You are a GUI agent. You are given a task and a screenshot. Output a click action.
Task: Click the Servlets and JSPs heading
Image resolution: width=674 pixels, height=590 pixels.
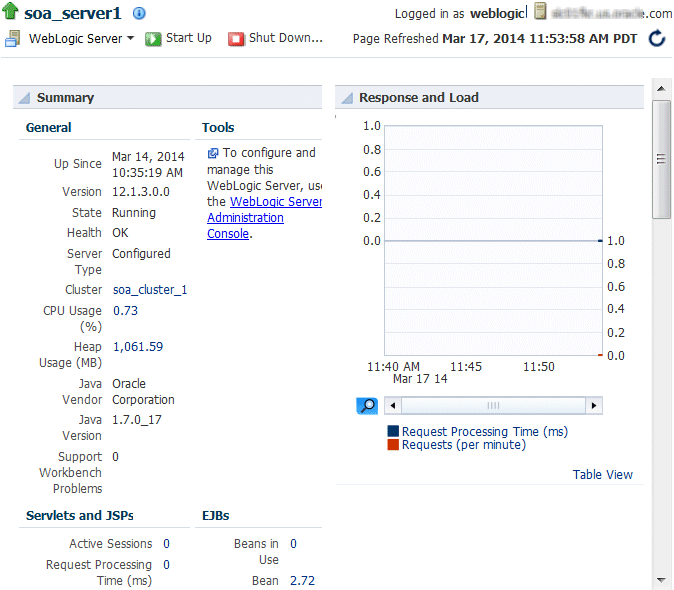(80, 515)
